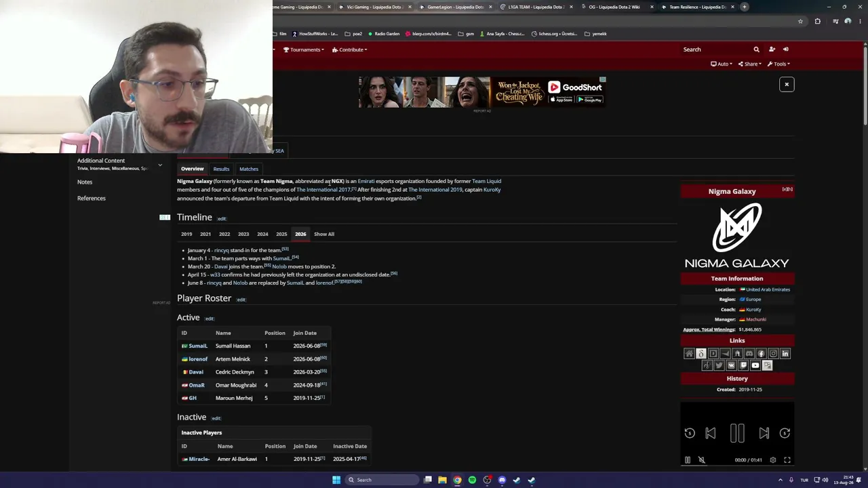Expand the Additional Content sidebar section
The height and width of the screenshot is (488, 868).
pyautogui.click(x=160, y=165)
